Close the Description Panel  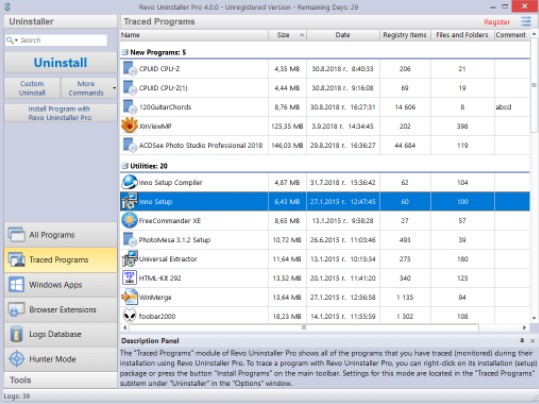(532, 341)
